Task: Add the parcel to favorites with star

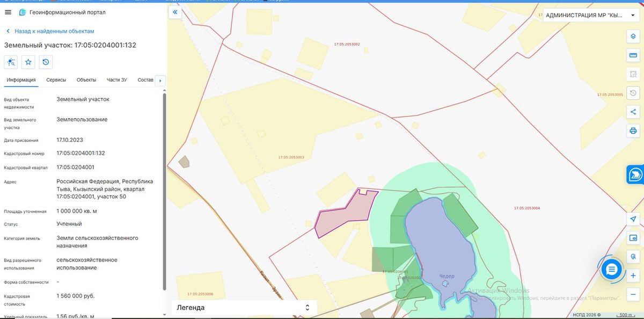Action: click(x=28, y=62)
